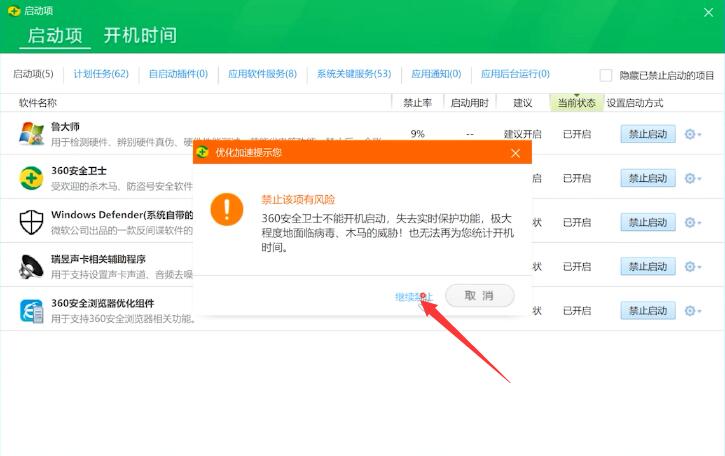This screenshot has width=725, height=456.
Task: Click 已开启 status in Windows Defender row
Action: pyautogui.click(x=577, y=222)
